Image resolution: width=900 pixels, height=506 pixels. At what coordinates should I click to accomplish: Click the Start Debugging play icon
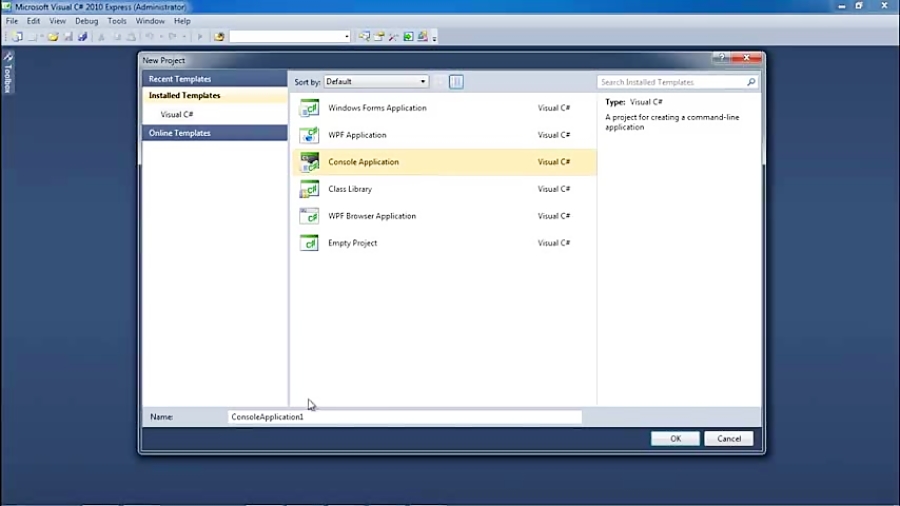click(200, 37)
